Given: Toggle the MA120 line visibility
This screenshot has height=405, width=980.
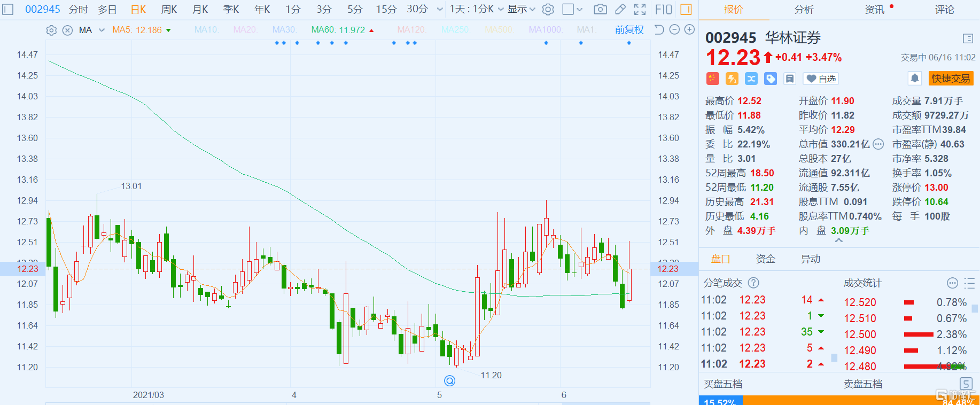Looking at the screenshot, I should 412,30.
